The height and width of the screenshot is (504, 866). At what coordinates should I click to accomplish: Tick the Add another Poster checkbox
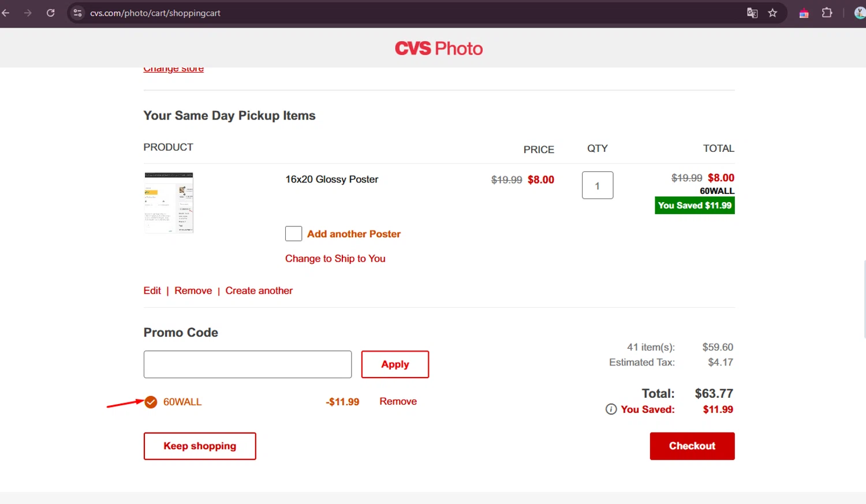tap(293, 234)
